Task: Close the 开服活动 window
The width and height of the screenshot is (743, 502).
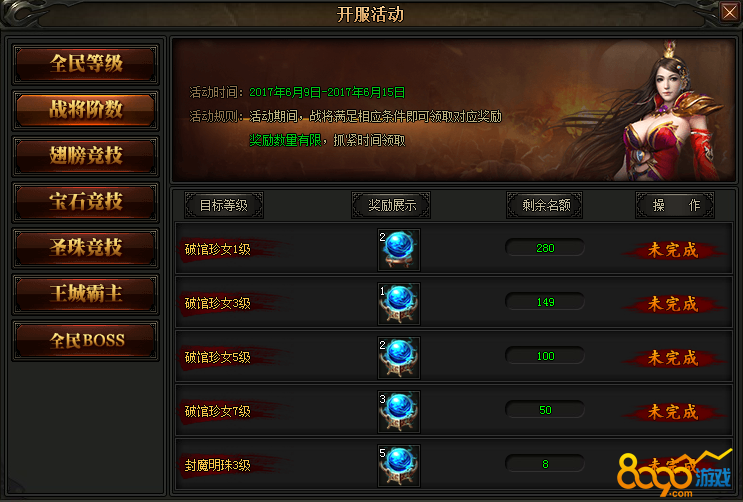Action: (x=729, y=12)
